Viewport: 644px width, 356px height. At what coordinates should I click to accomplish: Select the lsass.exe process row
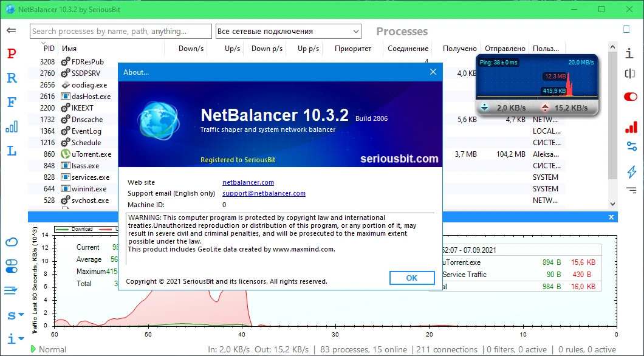(296, 166)
